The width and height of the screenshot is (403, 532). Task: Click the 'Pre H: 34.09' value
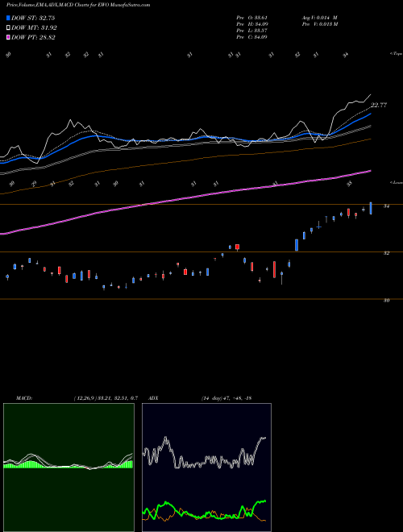pos(251,24)
